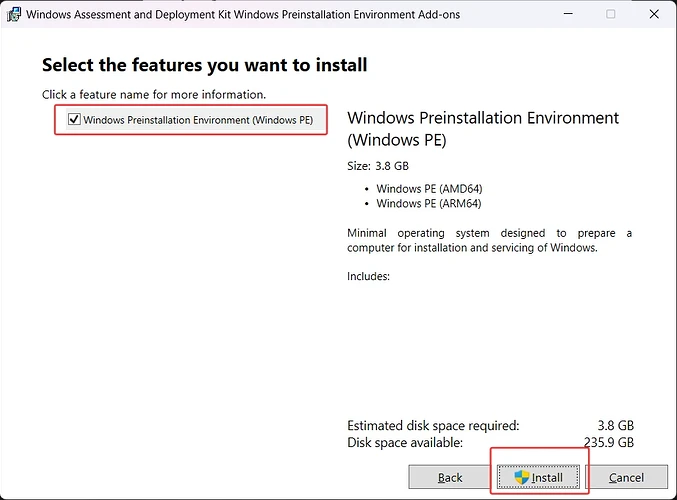Image resolution: width=677 pixels, height=500 pixels.
Task: Cancel the setup wizard
Action: [626, 477]
